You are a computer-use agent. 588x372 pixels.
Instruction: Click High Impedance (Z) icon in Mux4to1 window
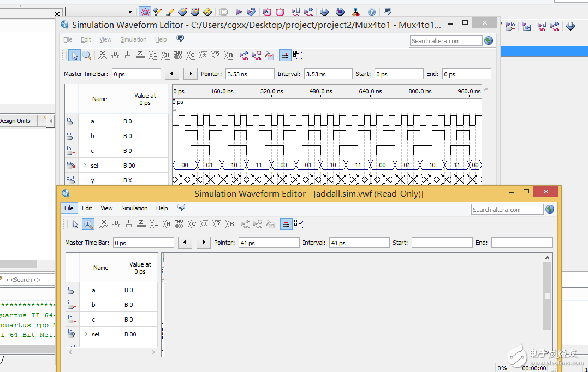point(140,55)
